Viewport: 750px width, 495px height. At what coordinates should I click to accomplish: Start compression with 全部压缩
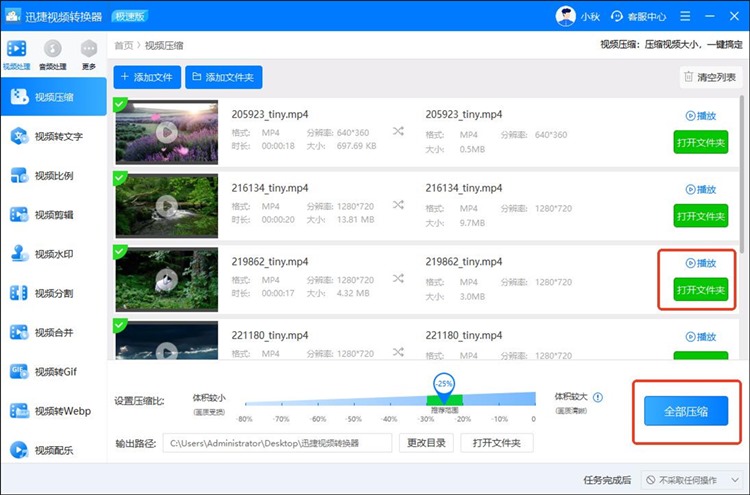(x=686, y=411)
